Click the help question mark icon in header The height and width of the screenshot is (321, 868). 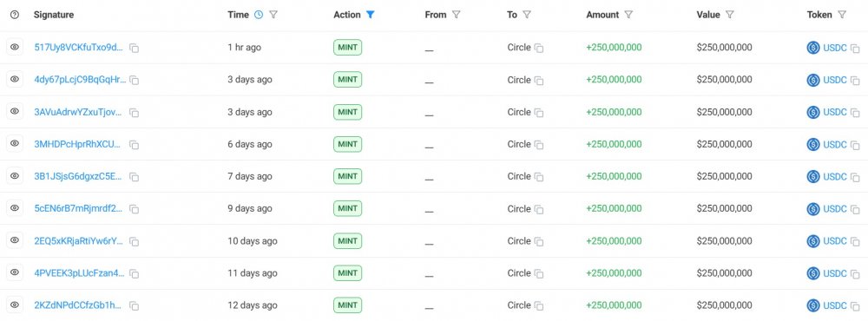coord(15,15)
